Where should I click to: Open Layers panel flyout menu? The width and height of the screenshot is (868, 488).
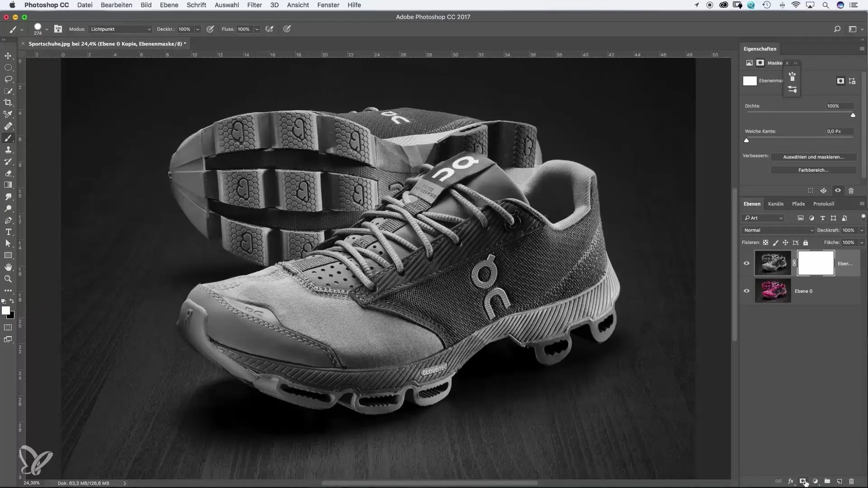coord(862,204)
